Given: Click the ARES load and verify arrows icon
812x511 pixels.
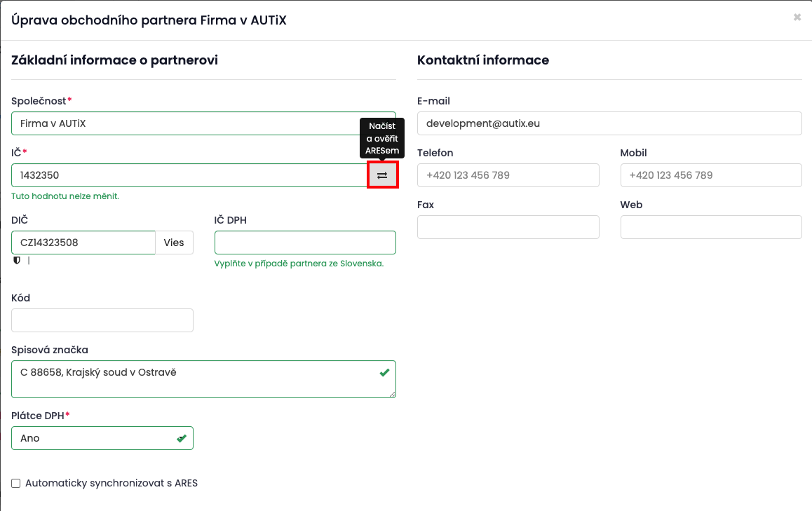Looking at the screenshot, I should pyautogui.click(x=382, y=175).
